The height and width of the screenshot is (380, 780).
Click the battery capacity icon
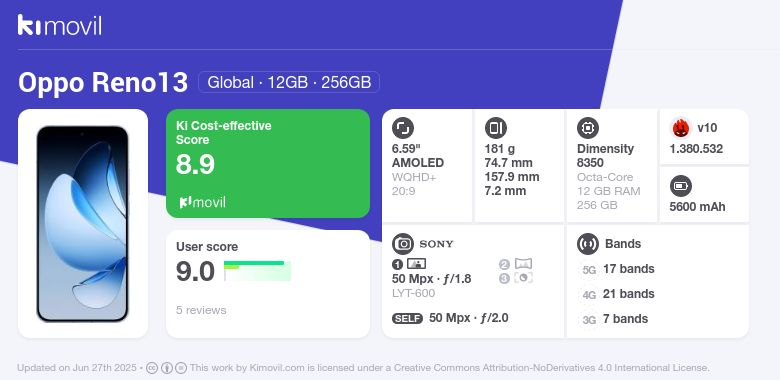click(x=681, y=187)
